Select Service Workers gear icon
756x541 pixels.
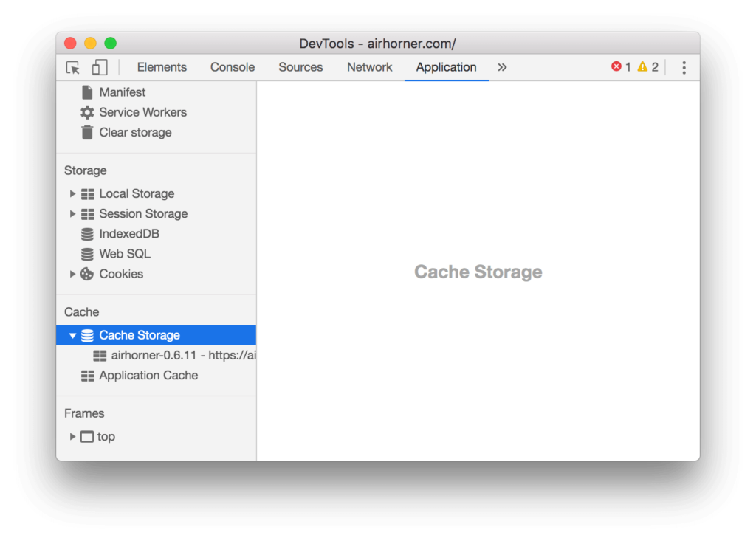point(87,112)
